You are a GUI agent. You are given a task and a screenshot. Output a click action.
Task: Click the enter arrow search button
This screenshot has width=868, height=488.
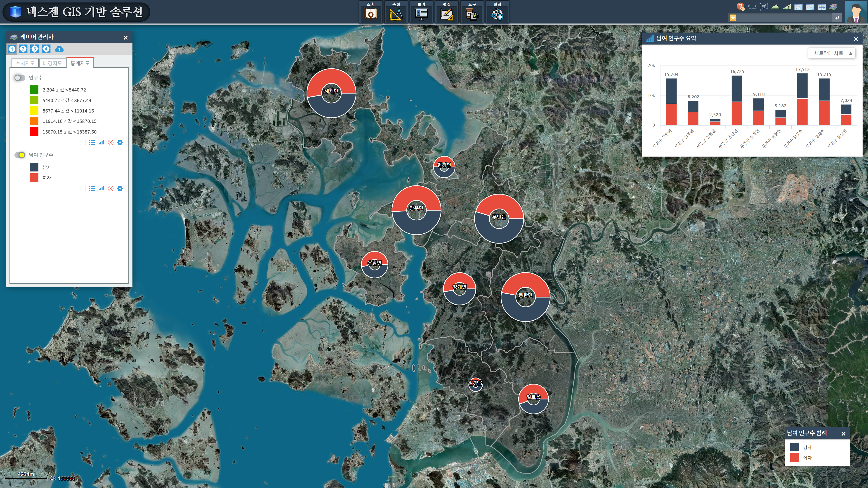[837, 18]
